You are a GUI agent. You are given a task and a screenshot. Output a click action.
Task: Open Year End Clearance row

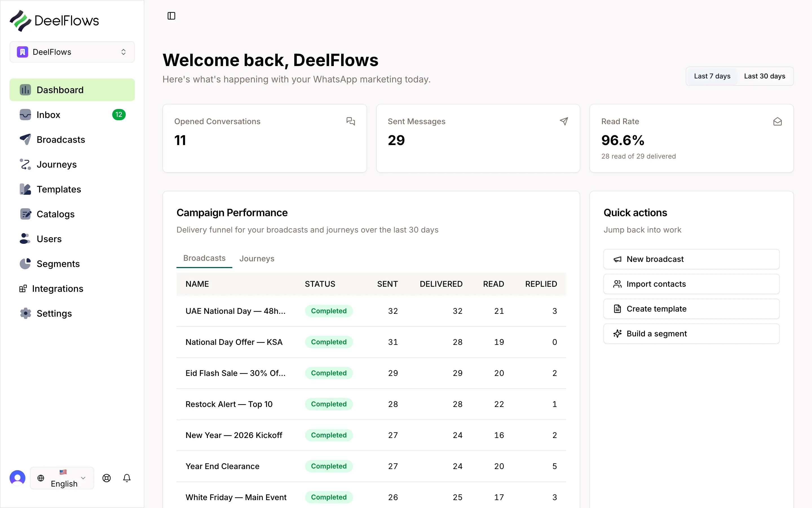[x=371, y=466]
